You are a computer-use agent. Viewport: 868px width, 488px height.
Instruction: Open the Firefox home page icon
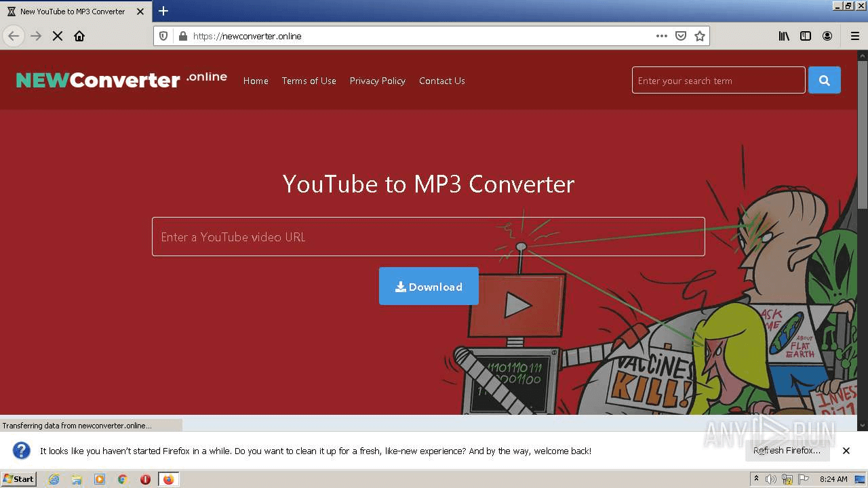point(79,36)
